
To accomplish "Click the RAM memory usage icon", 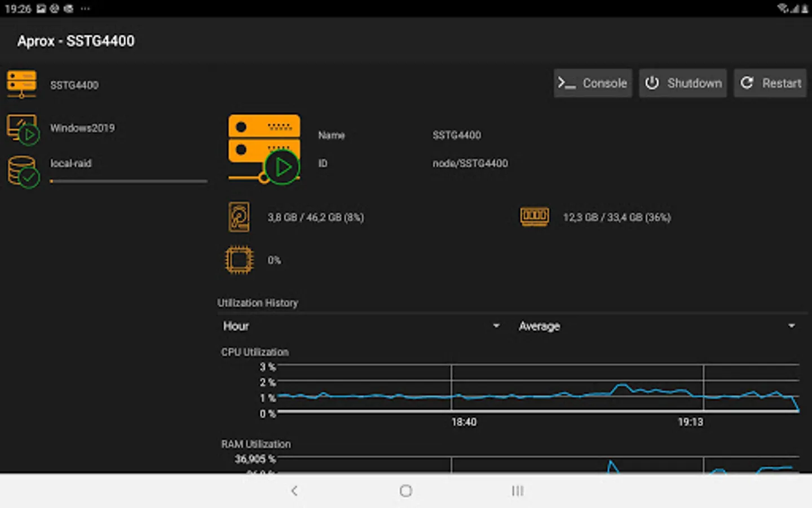I will coord(534,217).
